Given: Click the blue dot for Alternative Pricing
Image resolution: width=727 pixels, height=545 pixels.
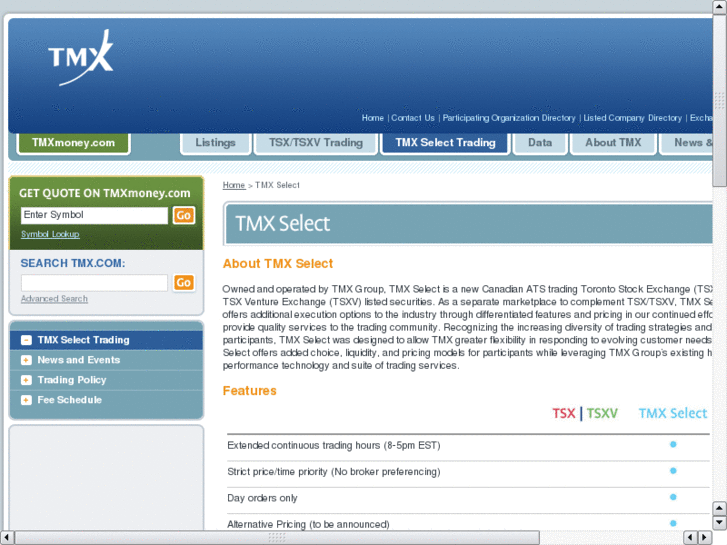Looking at the screenshot, I should click(x=673, y=523).
